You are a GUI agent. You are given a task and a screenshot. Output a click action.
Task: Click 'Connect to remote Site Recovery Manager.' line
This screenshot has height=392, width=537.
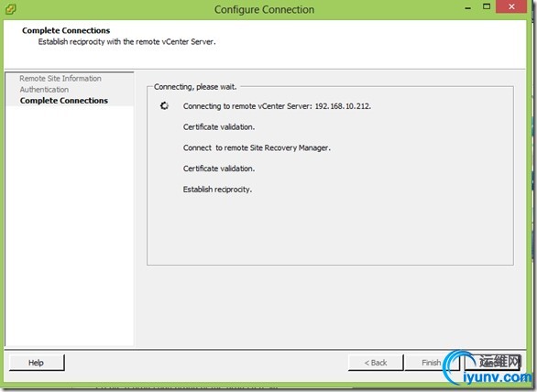click(257, 147)
